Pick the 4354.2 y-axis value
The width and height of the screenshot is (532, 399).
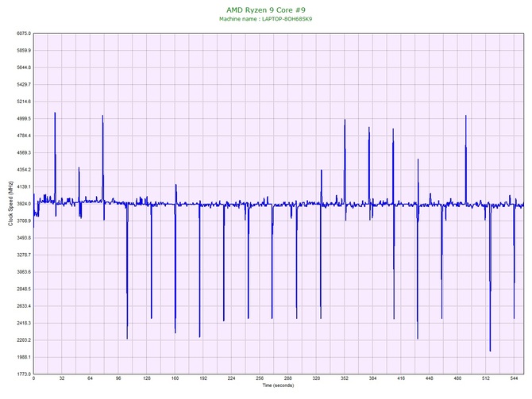pyautogui.click(x=24, y=170)
